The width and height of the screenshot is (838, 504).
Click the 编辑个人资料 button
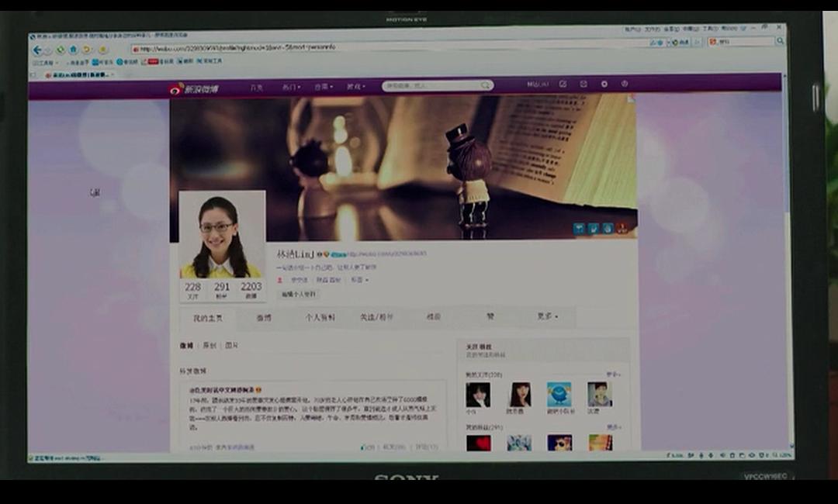coord(299,295)
